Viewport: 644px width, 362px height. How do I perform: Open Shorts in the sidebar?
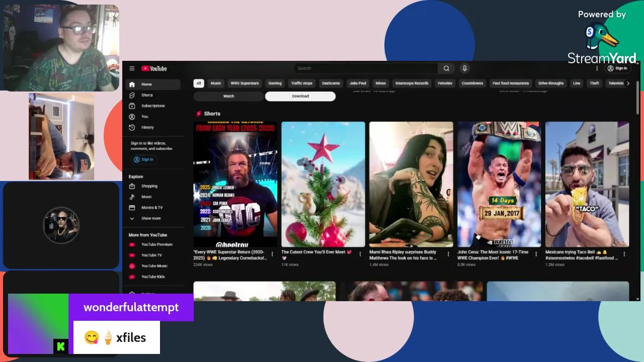tap(153, 95)
